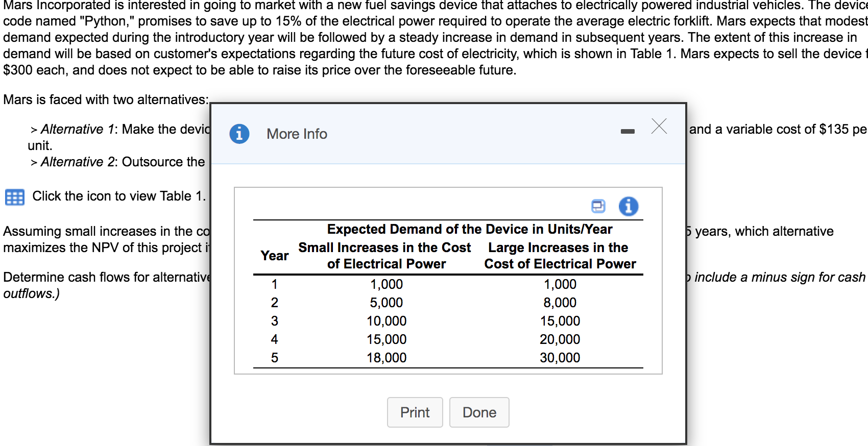The image size is (868, 446).
Task: Click the Done button
Action: (x=479, y=412)
